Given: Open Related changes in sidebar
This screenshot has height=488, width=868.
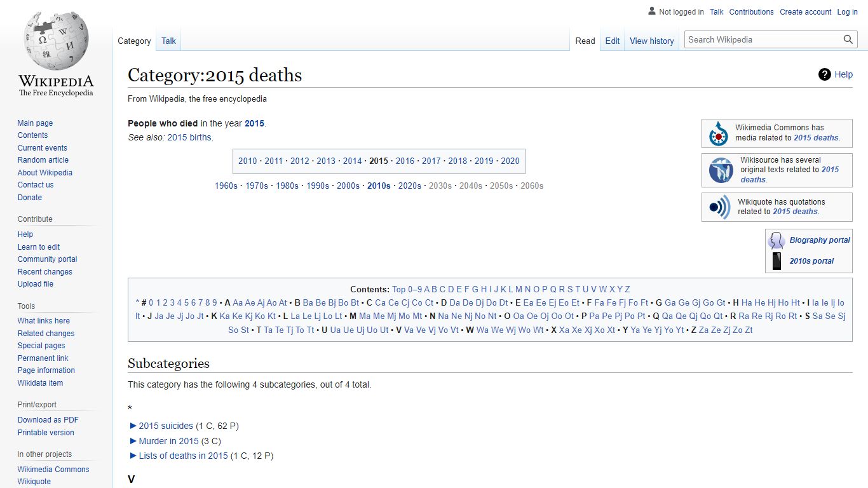Looking at the screenshot, I should [x=46, y=334].
